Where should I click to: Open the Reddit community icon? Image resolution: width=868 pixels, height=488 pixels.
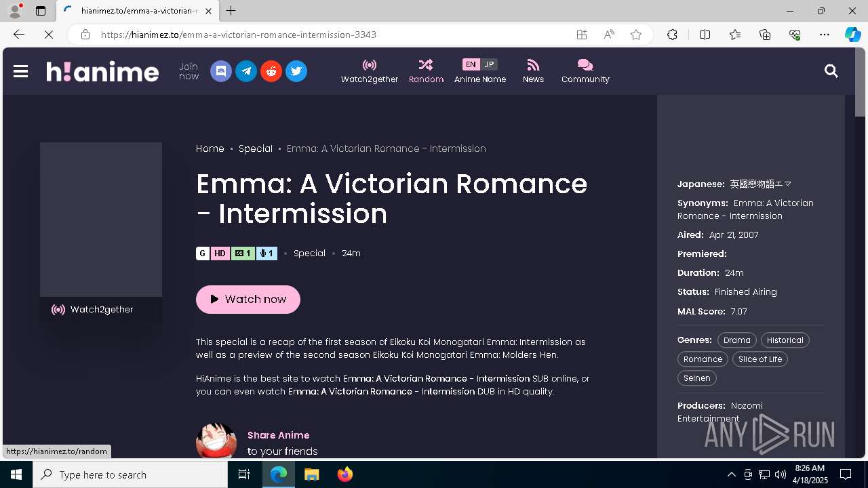(271, 71)
